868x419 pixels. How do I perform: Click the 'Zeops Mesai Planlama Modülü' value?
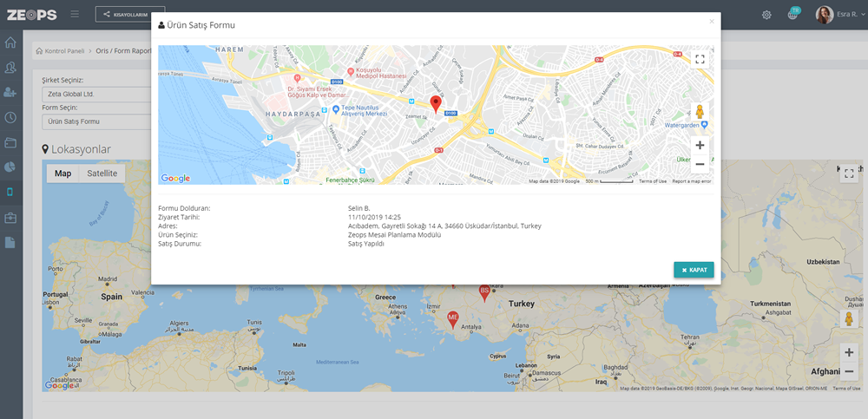[x=395, y=235]
